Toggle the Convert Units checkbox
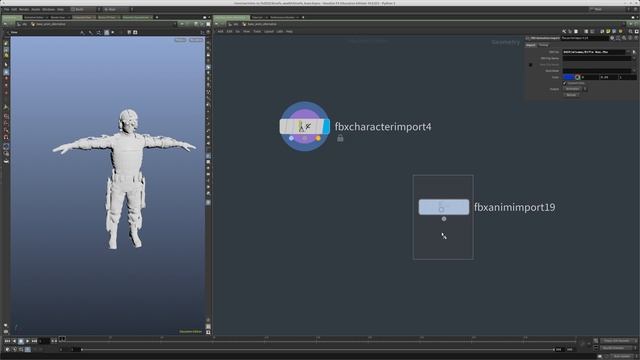This screenshot has width=640, height=360. tap(565, 83)
